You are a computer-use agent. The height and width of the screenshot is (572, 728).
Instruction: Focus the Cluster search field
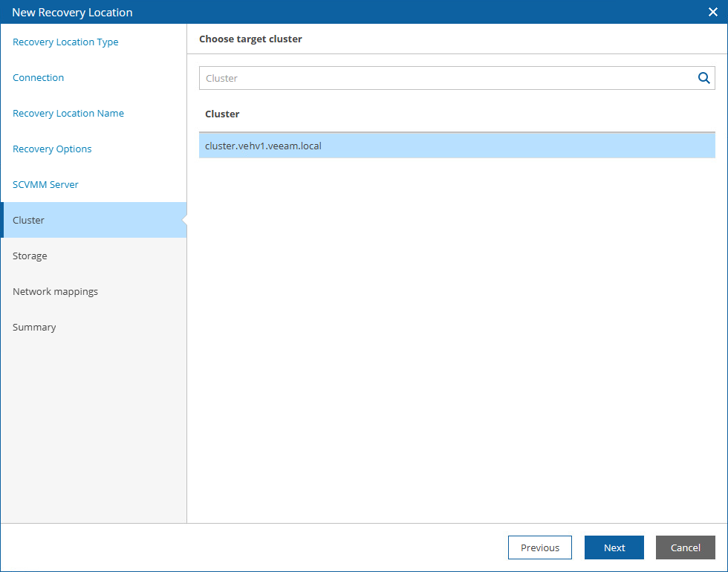tap(446, 78)
